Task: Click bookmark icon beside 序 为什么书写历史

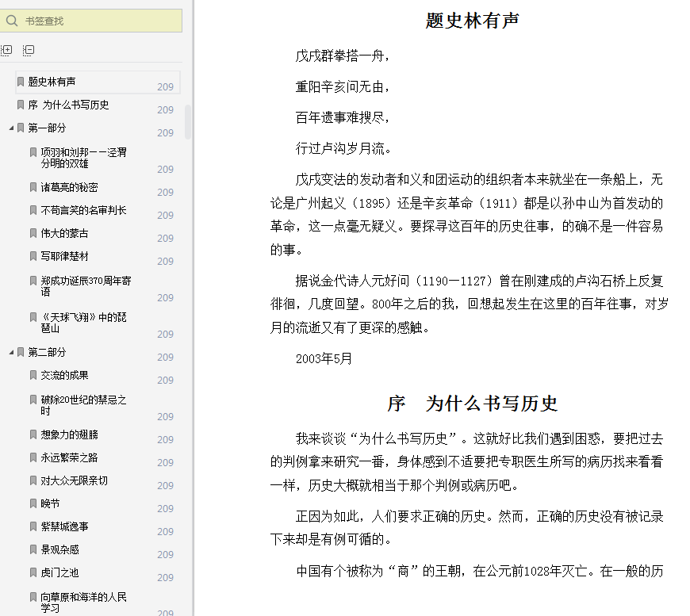Action: pyautogui.click(x=21, y=105)
